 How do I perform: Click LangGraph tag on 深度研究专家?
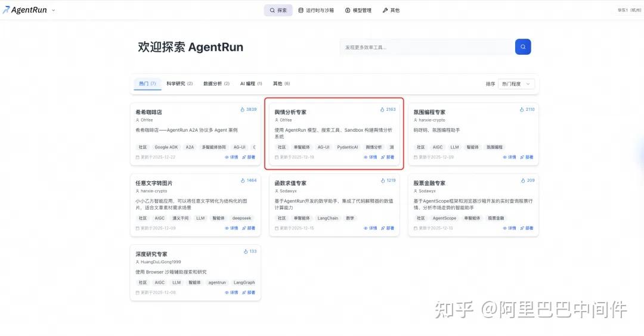click(x=244, y=282)
